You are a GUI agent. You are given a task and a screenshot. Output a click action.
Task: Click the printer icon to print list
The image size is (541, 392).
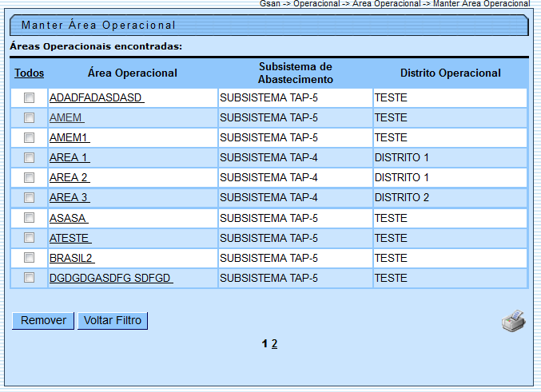tap(513, 320)
